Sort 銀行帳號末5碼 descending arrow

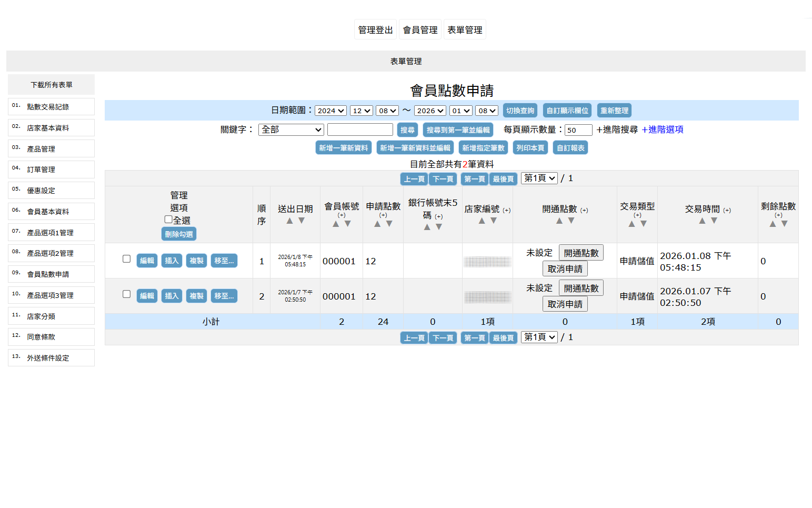439,227
